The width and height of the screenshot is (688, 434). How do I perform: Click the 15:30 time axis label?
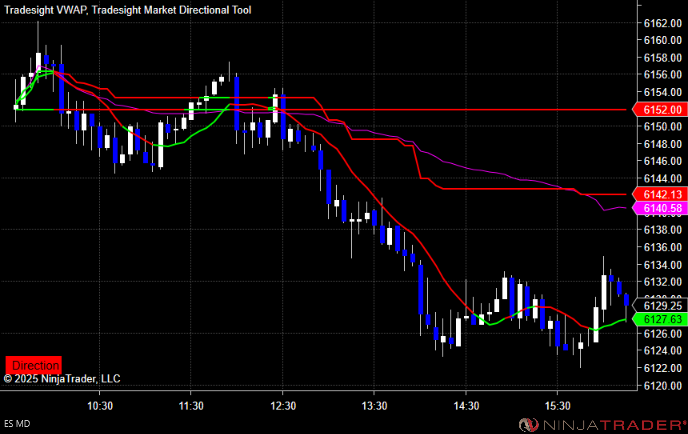[x=557, y=405]
